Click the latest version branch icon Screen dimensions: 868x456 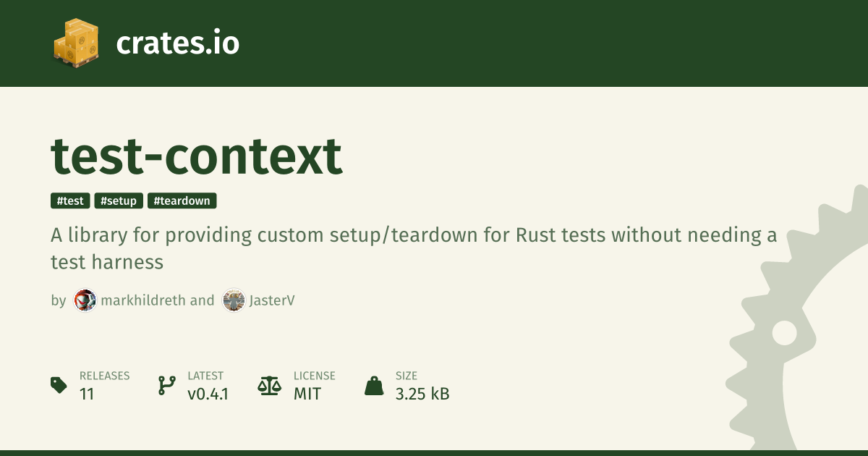click(166, 385)
